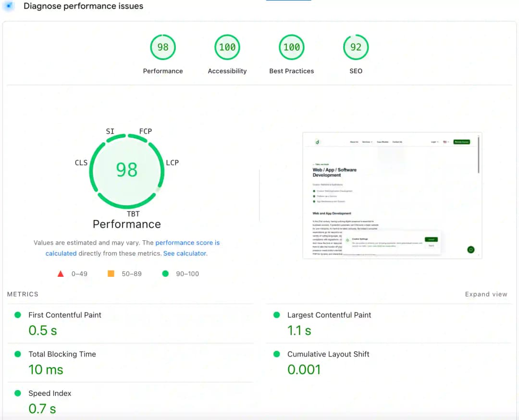Click the orange square 50–89 legend icon
Image resolution: width=519 pixels, height=420 pixels.
click(x=111, y=274)
